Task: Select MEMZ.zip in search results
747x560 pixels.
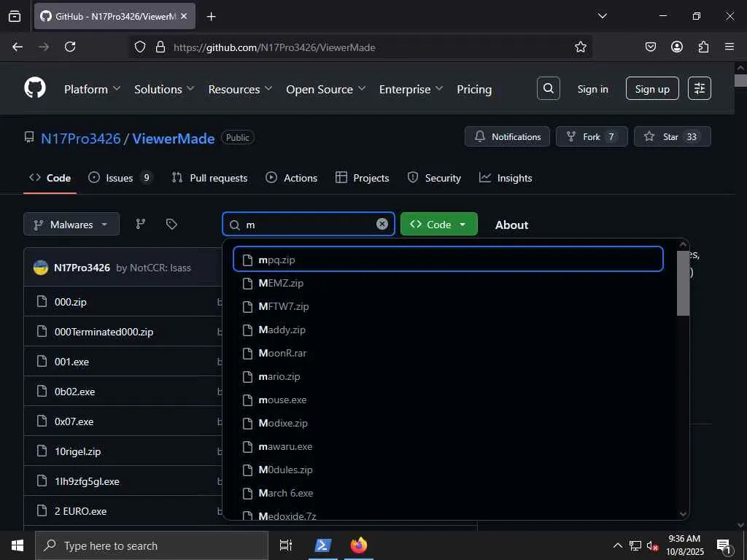Action: pos(448,283)
